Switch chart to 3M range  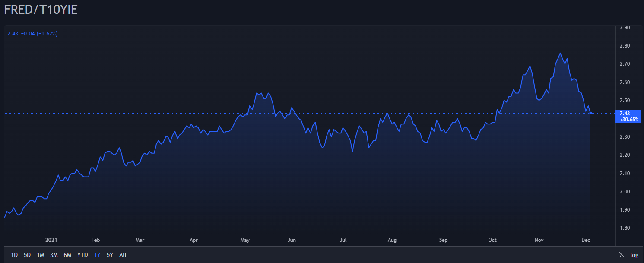point(54,255)
